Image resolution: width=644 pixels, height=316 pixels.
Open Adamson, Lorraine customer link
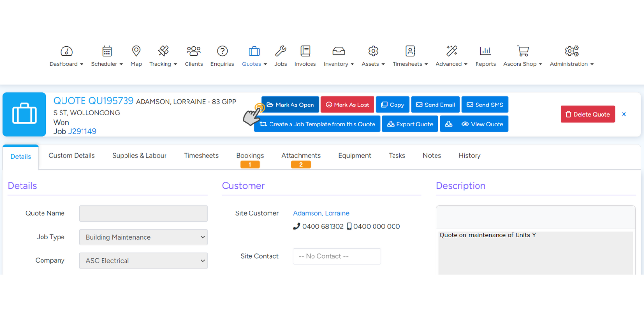point(321,213)
